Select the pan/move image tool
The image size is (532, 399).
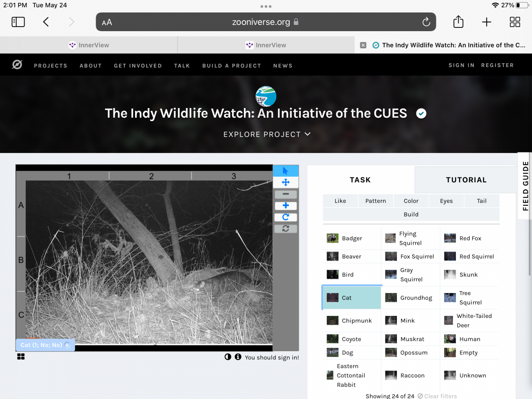(x=286, y=182)
